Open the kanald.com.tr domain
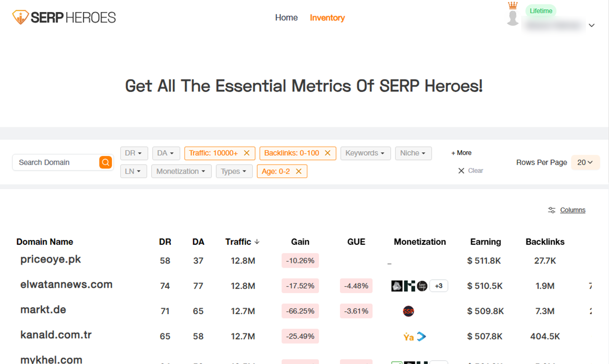609x364 pixels. click(56, 335)
